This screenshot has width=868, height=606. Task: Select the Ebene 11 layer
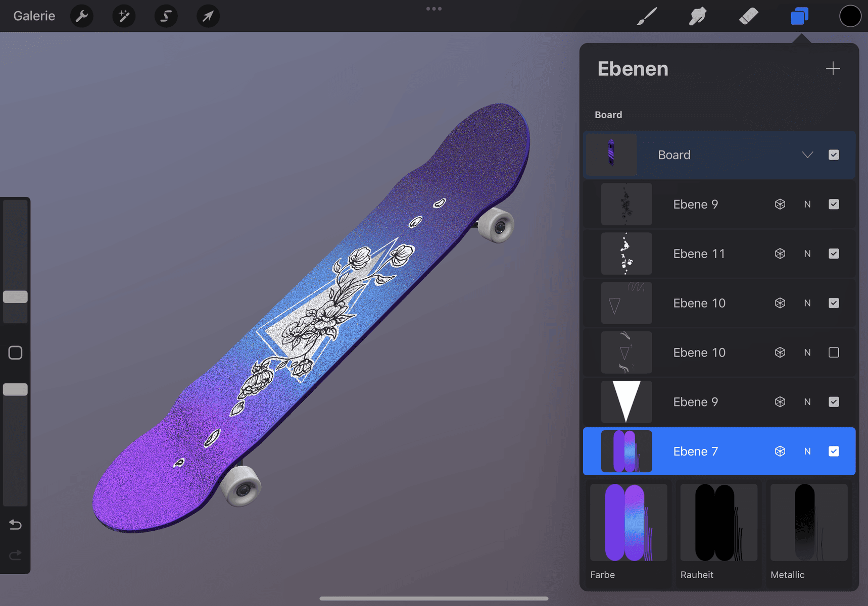click(719, 254)
